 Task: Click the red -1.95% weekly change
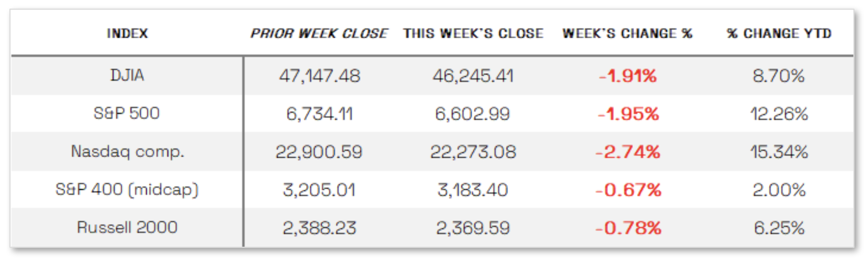628,114
